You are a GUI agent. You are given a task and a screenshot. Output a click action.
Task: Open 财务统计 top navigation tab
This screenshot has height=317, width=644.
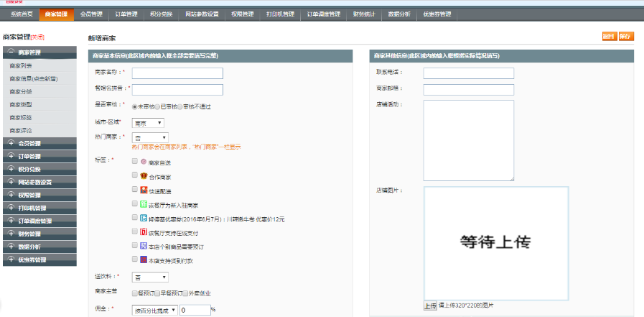pos(364,14)
